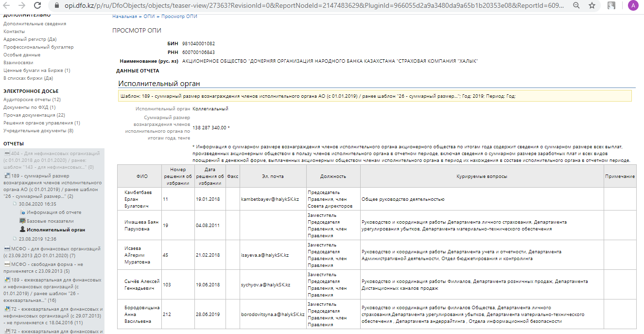Open 'Дополнительные сведения' in sidebar
Image resolution: width=644 pixels, height=334 pixels.
35,24
